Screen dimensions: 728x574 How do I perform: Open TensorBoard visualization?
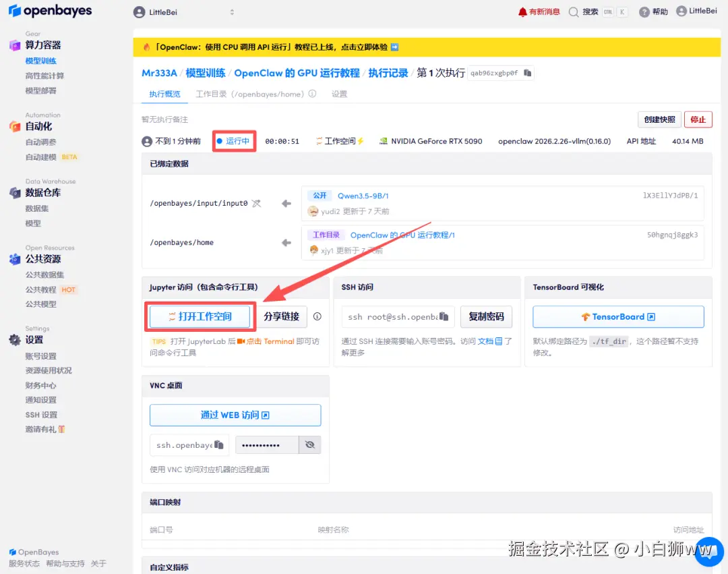[x=618, y=317]
